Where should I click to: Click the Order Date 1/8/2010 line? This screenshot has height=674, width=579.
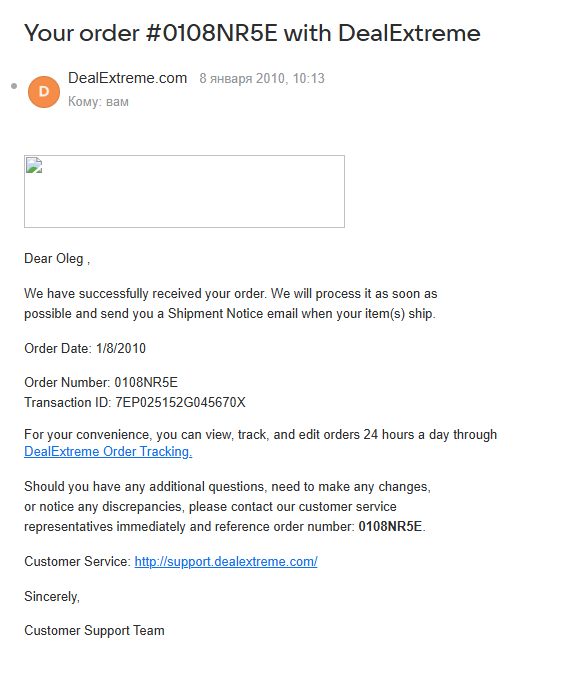(85, 348)
